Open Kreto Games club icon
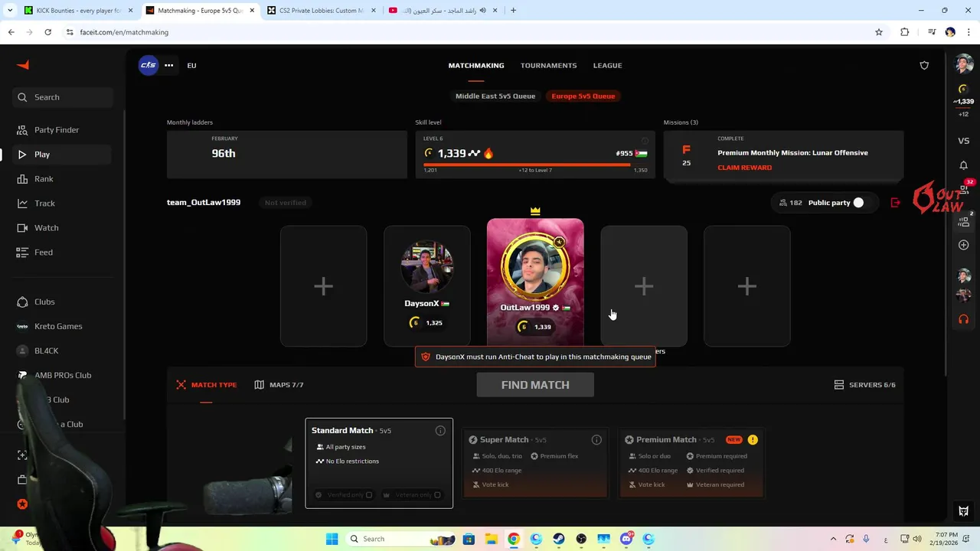This screenshot has height=551, width=980. click(x=22, y=326)
